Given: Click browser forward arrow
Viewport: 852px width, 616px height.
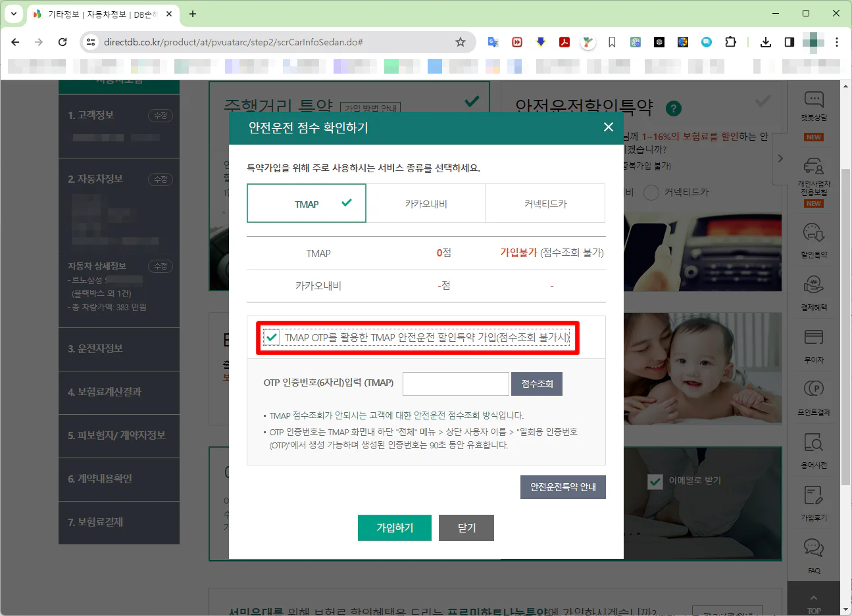Looking at the screenshot, I should (x=39, y=42).
